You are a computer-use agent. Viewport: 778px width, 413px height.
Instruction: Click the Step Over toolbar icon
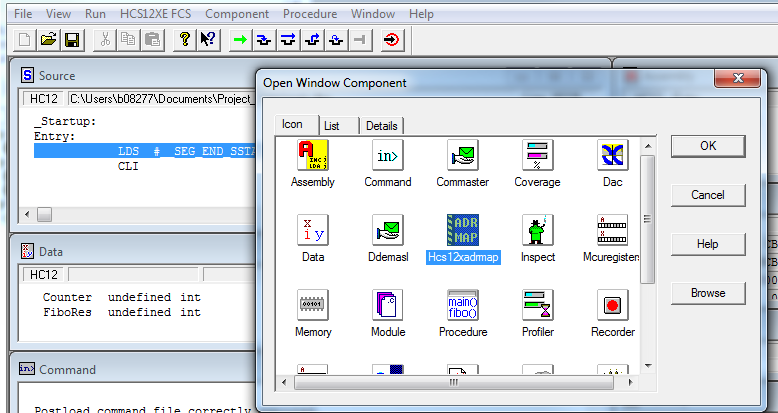click(x=288, y=40)
